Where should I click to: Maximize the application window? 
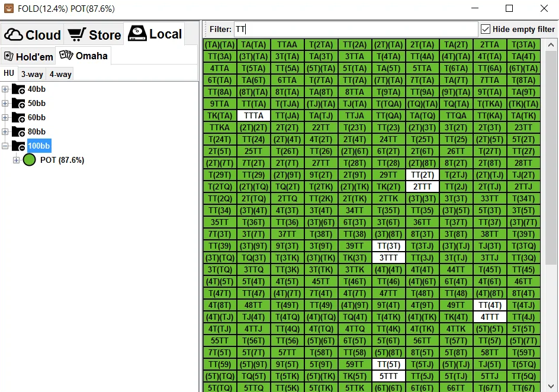coord(509,8)
